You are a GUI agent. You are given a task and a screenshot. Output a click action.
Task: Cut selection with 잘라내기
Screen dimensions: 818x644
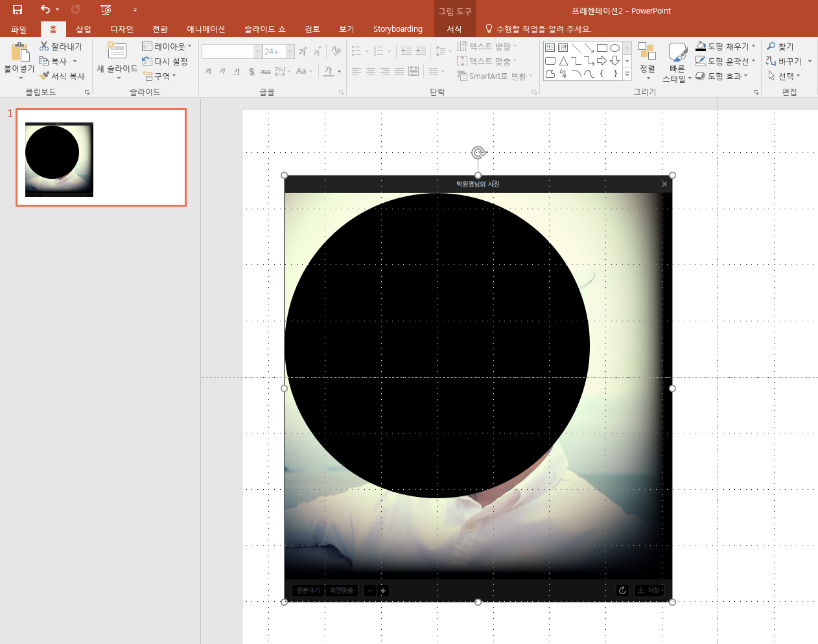[x=61, y=47]
